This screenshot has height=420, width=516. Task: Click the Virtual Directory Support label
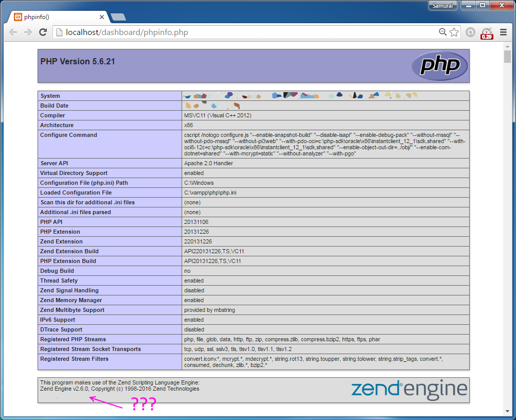tap(74, 173)
